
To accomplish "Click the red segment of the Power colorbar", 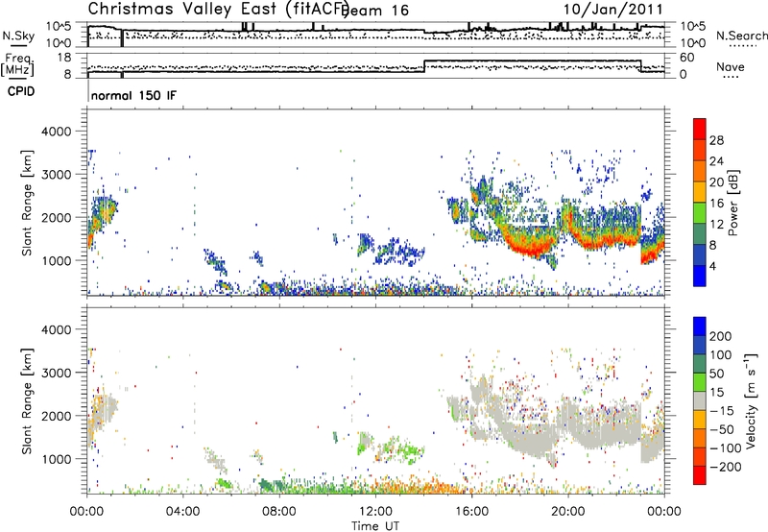I will click(700, 129).
